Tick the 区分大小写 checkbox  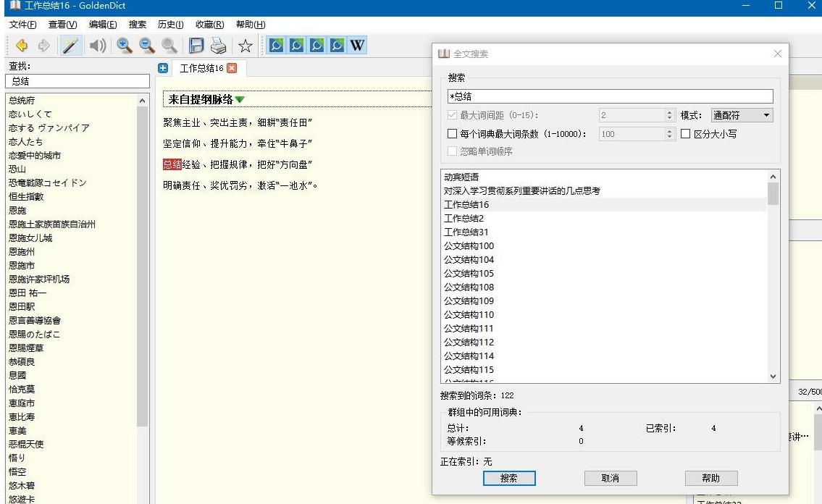click(685, 133)
